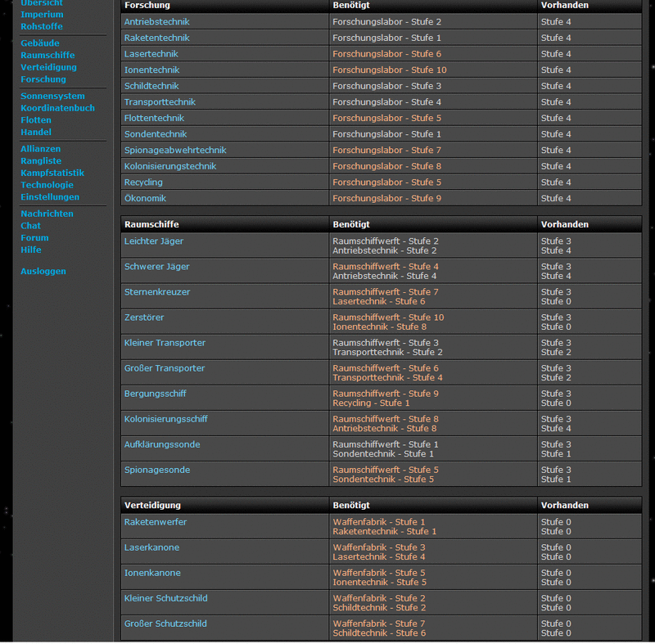Click the Ausloggen link
Image resolution: width=655 pixels, height=644 pixels.
[x=43, y=272]
